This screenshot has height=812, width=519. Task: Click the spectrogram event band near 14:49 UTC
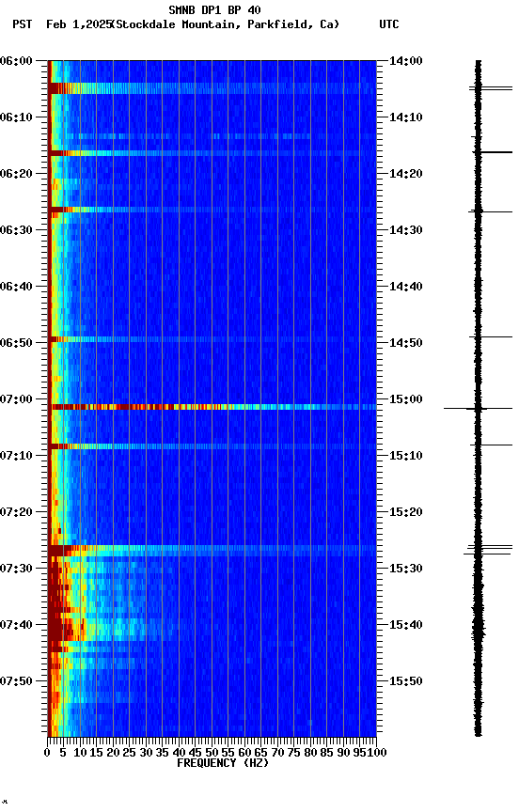(x=212, y=339)
